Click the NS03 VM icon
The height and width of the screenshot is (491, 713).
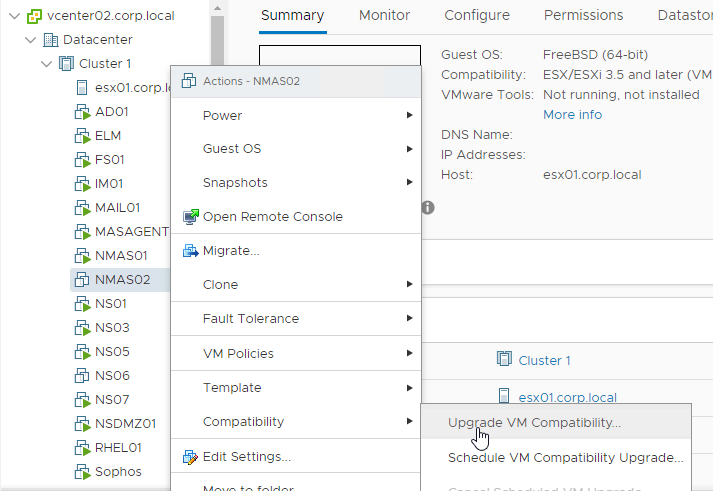coord(82,328)
